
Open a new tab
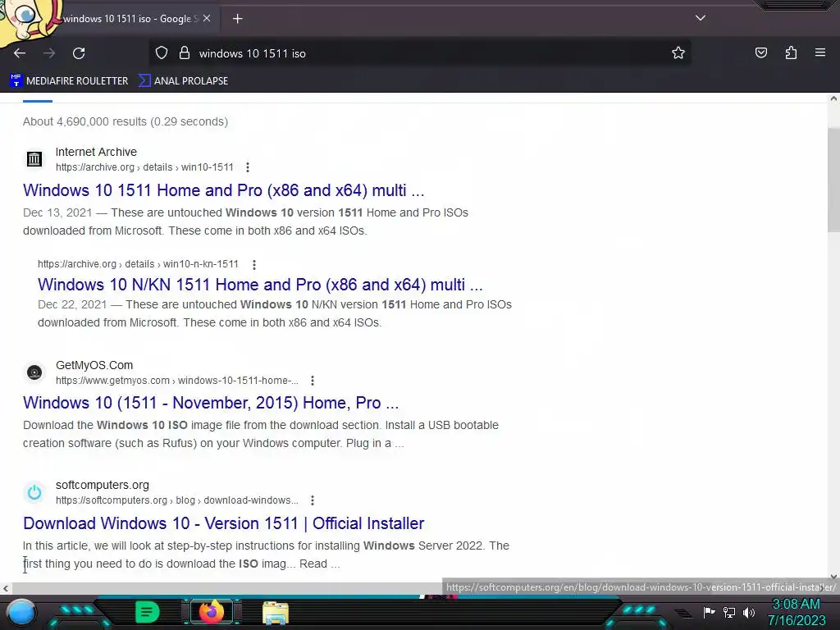(x=237, y=19)
